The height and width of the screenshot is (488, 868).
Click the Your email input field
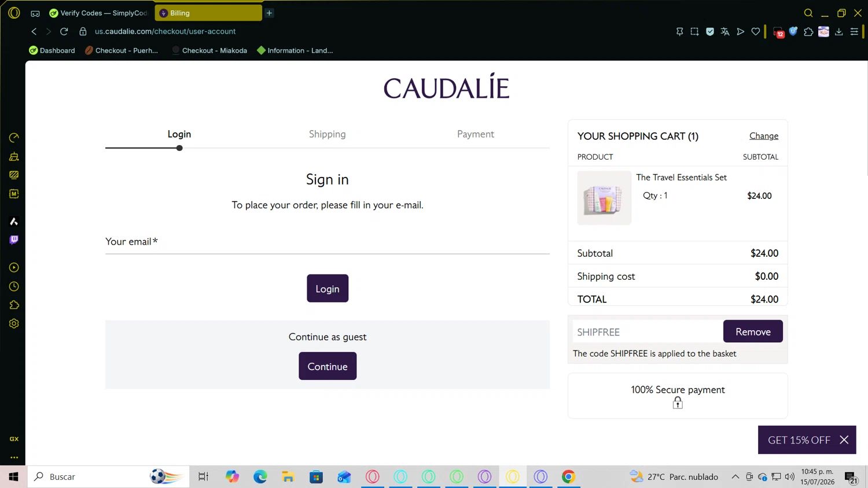point(328,242)
